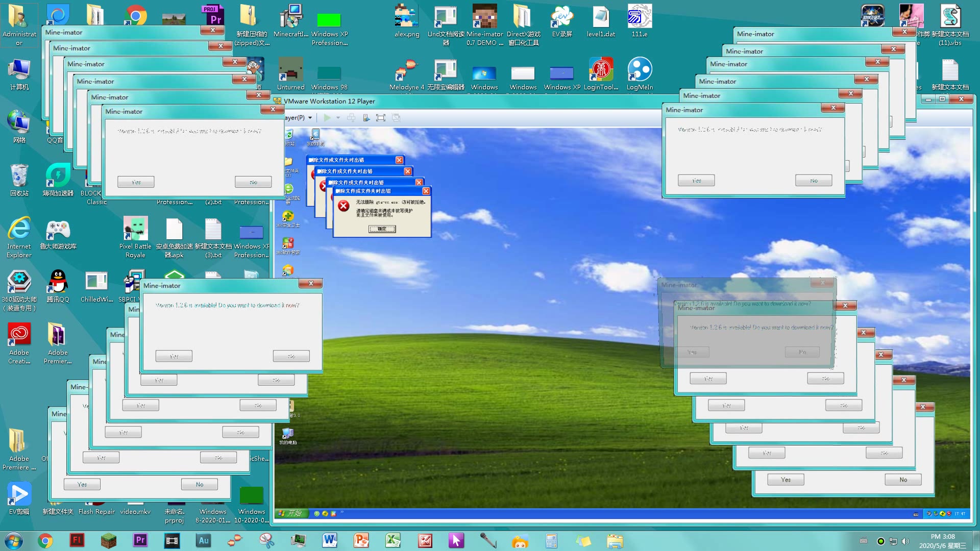The width and height of the screenshot is (980, 551).
Task: Click the XP 开始 start button in the guest
Action: click(291, 513)
